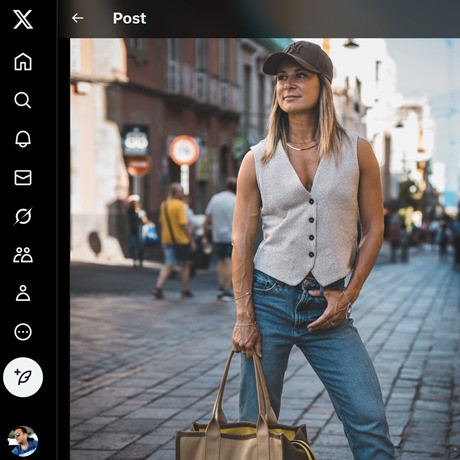Click the red round street sign
Image resolution: width=460 pixels, height=460 pixels.
[x=184, y=150]
